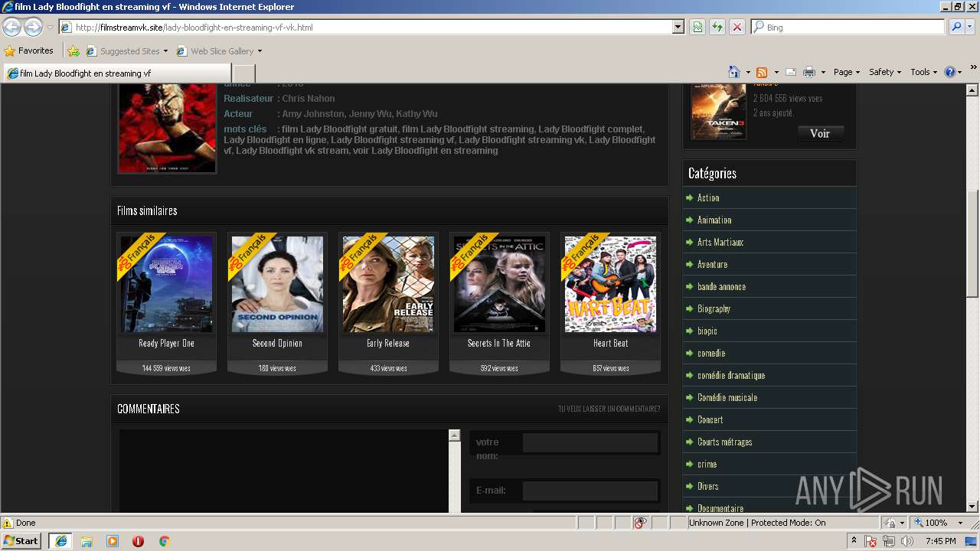Click the Early Release poster
The width and height of the screenshot is (980, 551).
388,284
